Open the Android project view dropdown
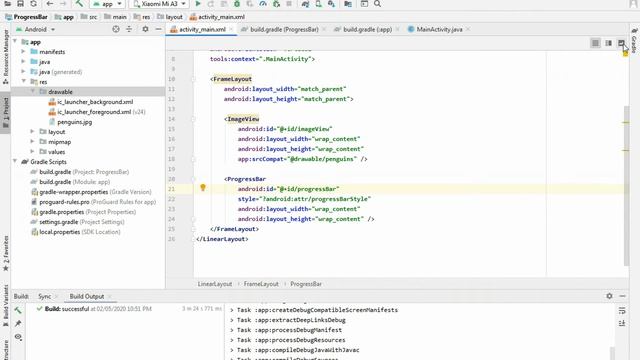The image size is (640, 360). click(x=36, y=29)
